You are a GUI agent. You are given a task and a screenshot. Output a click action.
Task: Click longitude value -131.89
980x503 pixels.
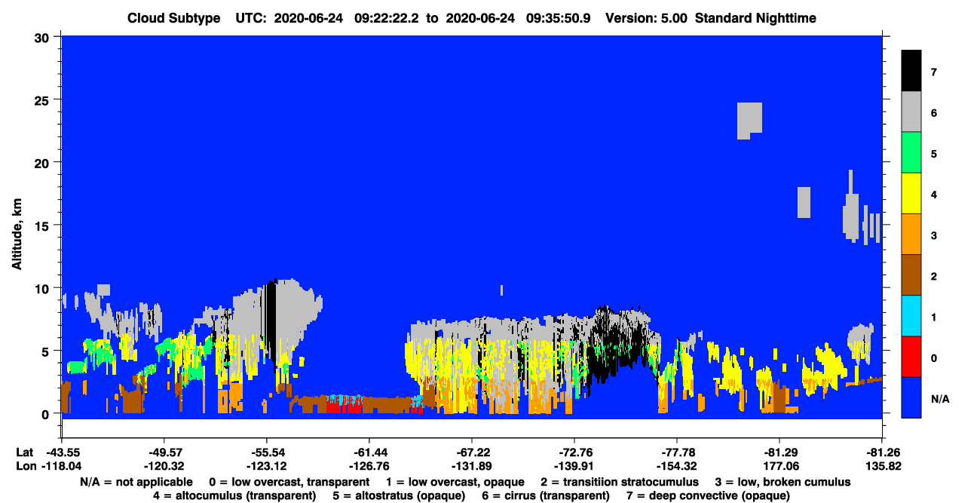tap(471, 465)
